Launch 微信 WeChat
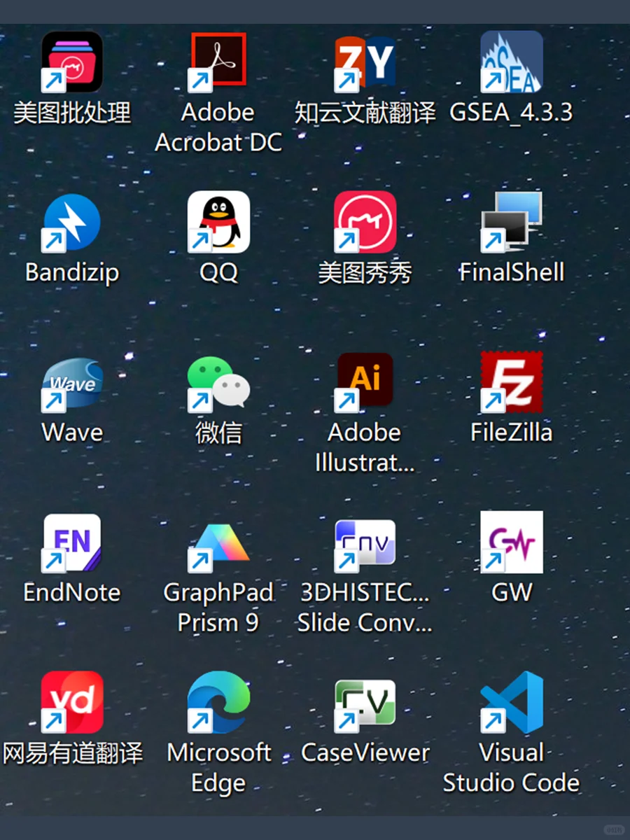Screen dimensions: 630x840 click(218, 381)
